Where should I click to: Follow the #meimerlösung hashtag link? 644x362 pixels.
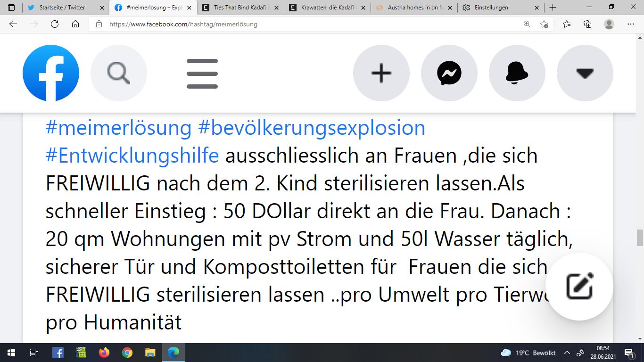[118, 128]
